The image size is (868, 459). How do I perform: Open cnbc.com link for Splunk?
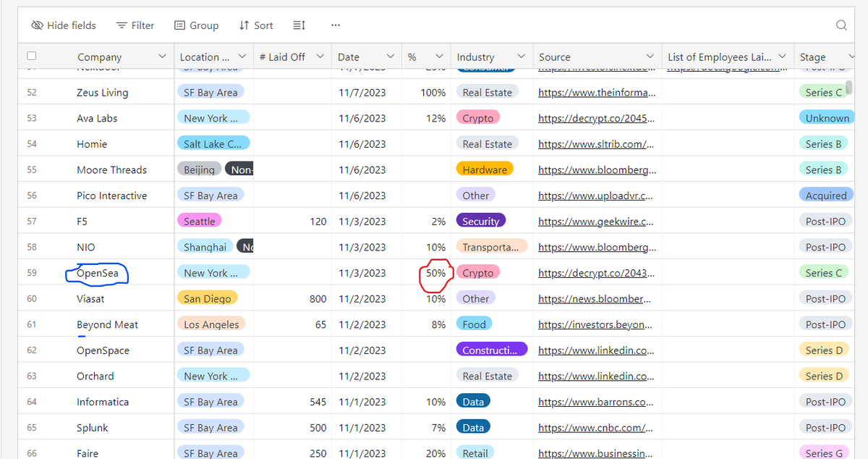[596, 427]
